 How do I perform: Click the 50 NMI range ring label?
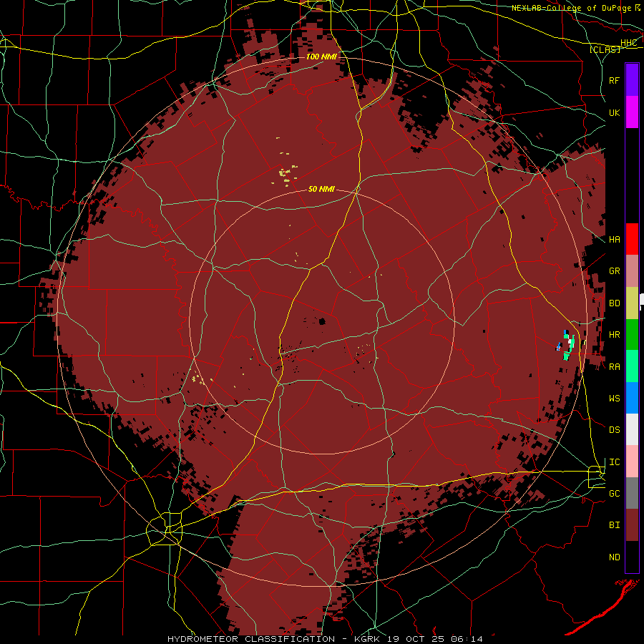321,189
